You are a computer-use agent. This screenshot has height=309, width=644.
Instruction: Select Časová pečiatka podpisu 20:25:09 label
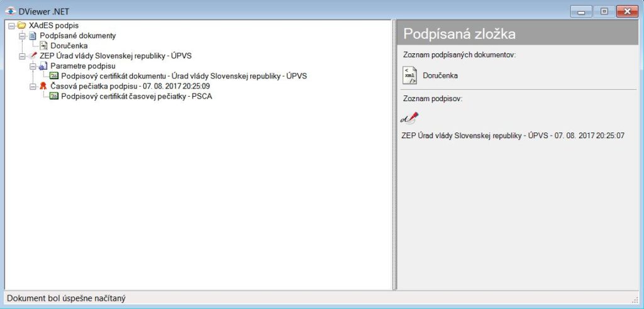tap(131, 86)
